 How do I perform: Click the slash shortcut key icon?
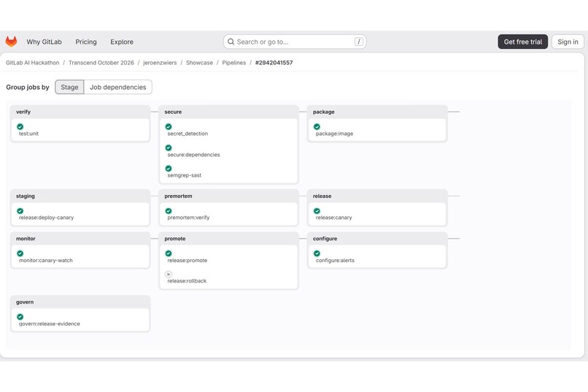[358, 42]
